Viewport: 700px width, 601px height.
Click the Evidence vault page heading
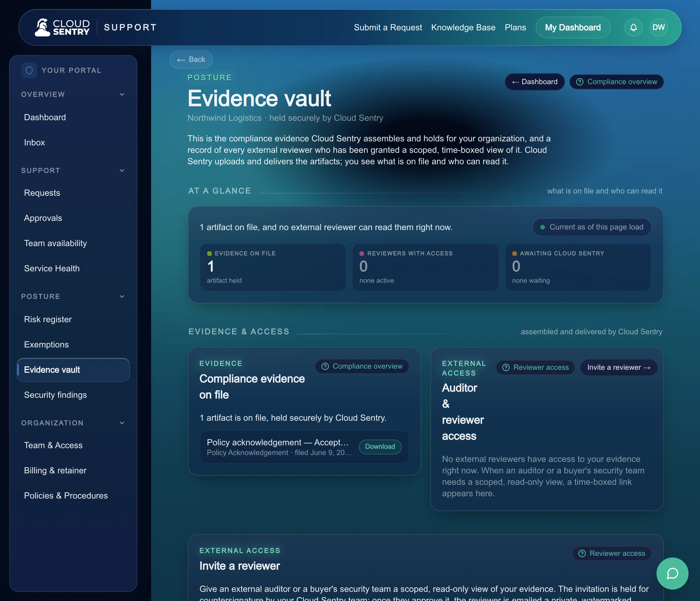coord(259,98)
